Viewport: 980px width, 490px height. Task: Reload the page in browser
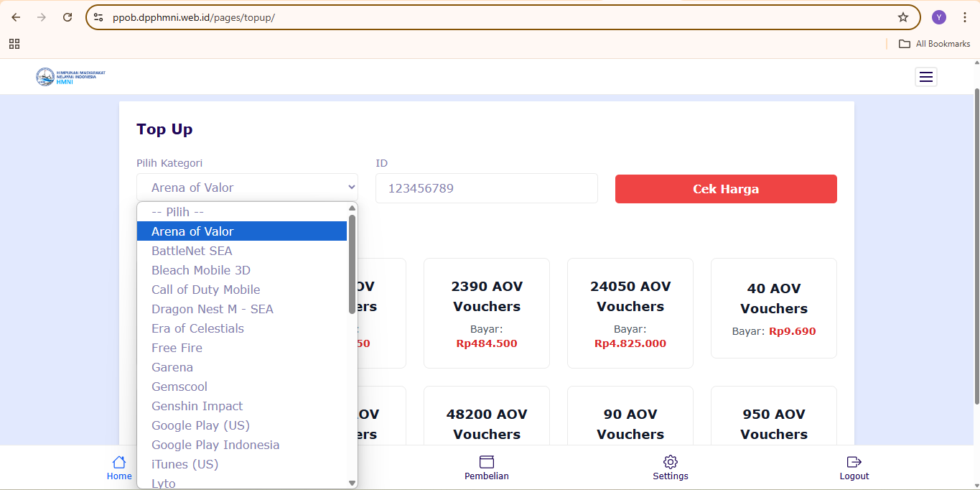click(67, 17)
